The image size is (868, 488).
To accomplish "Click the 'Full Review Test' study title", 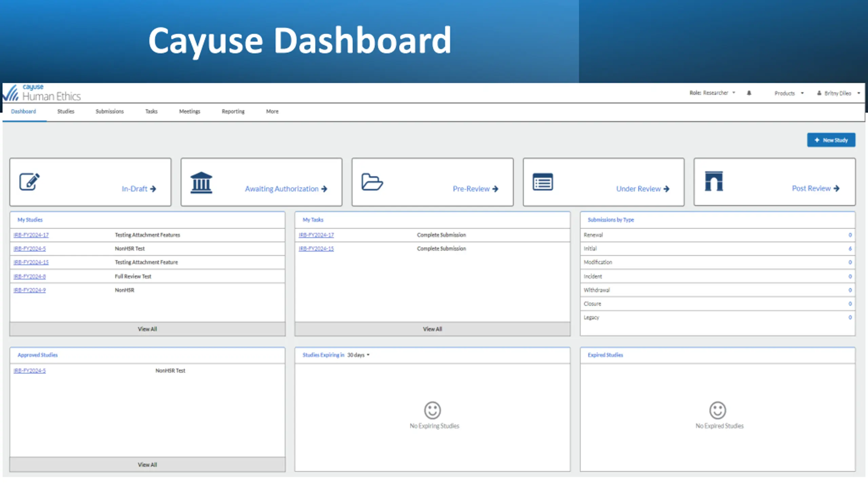I will tap(133, 276).
